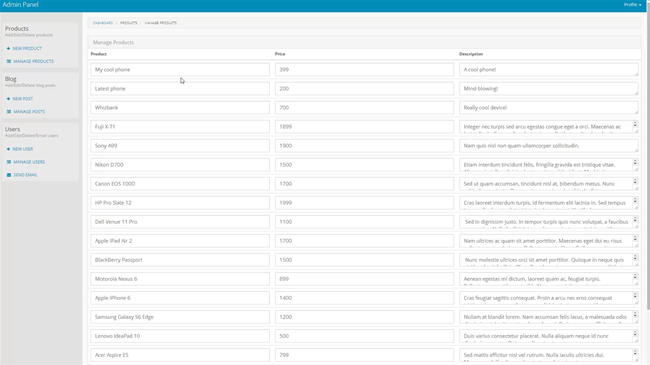Open the Manage Users link

[x=29, y=162]
